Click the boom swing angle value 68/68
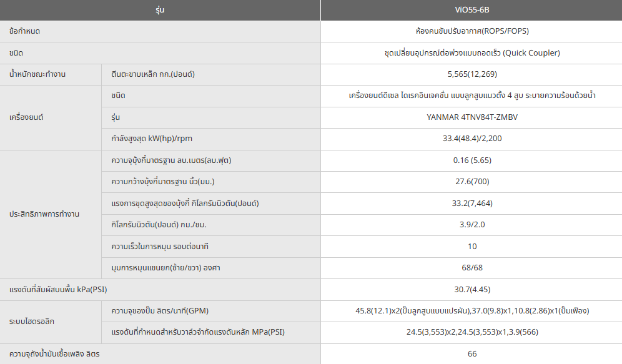Screen dimensions: 622x364 pyautogui.click(x=471, y=268)
